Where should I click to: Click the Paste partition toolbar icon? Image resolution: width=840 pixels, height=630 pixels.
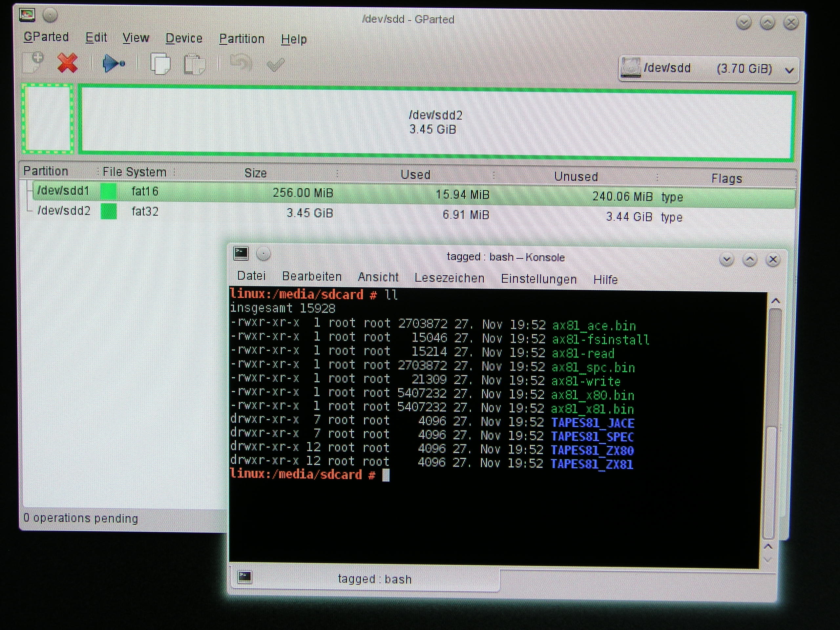coord(194,64)
